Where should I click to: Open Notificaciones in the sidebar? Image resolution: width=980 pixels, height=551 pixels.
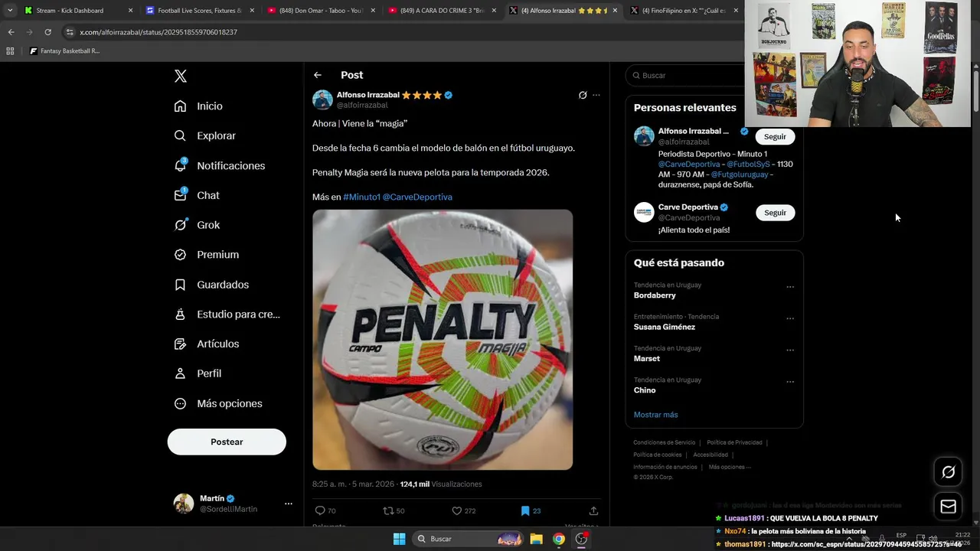pos(220,165)
